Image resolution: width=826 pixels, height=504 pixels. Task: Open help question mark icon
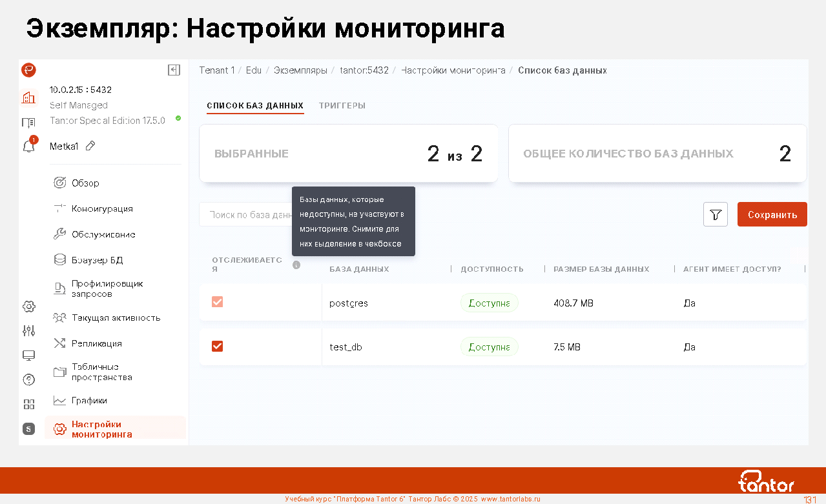click(x=28, y=379)
